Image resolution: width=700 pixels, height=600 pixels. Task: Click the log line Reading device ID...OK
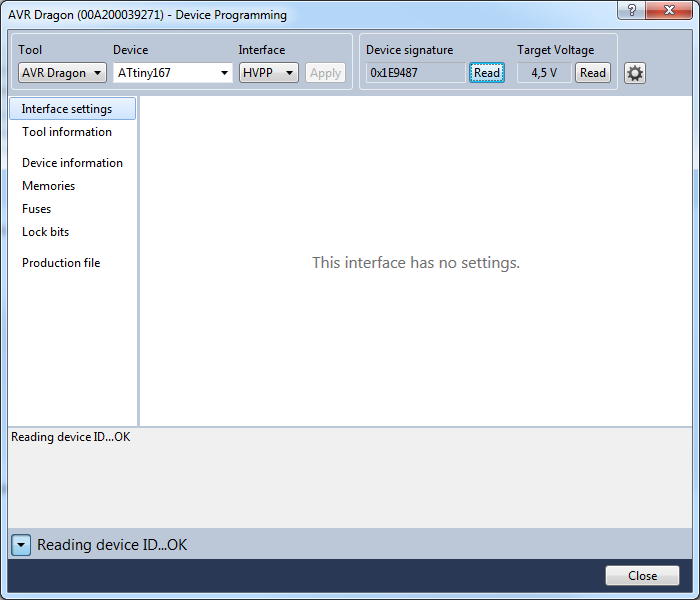tap(71, 437)
